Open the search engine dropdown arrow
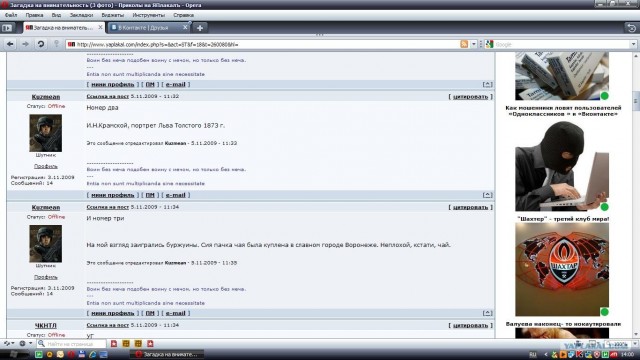 633,44
